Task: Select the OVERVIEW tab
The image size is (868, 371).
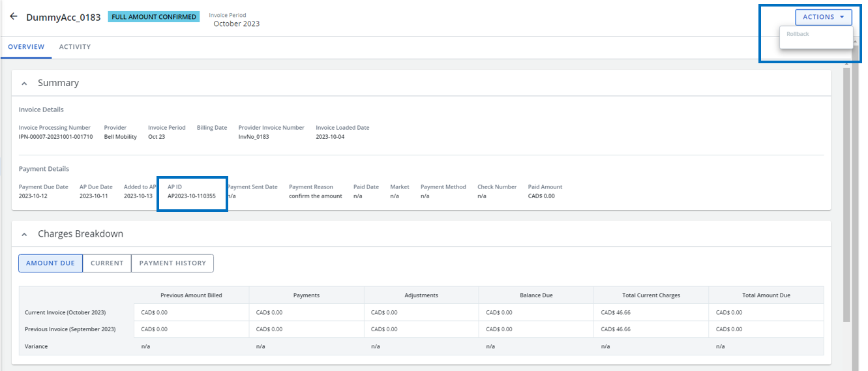Action: [x=26, y=47]
